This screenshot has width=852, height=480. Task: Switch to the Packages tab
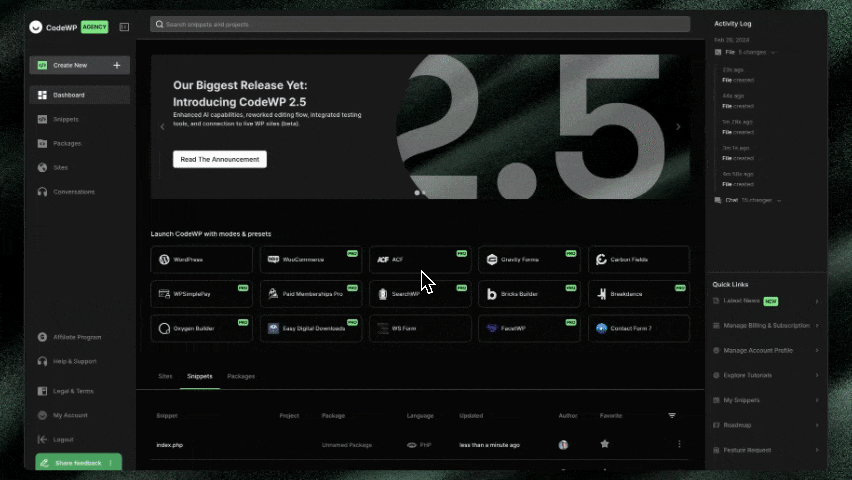pyautogui.click(x=241, y=376)
